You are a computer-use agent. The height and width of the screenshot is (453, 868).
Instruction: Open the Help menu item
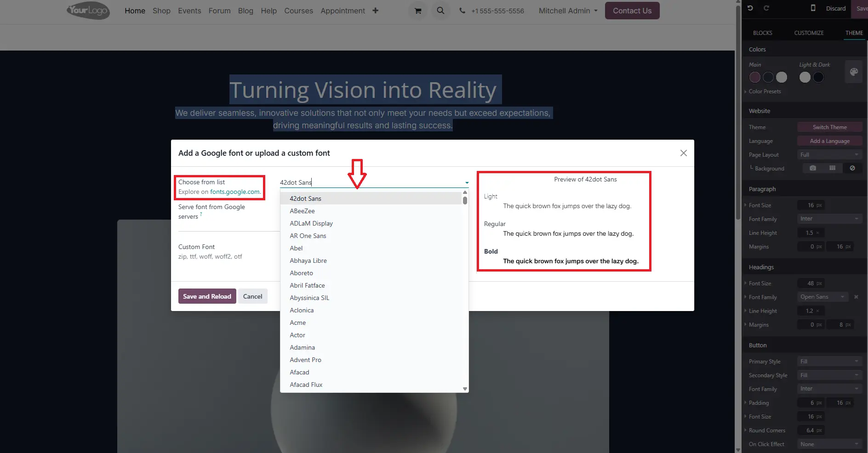click(268, 11)
